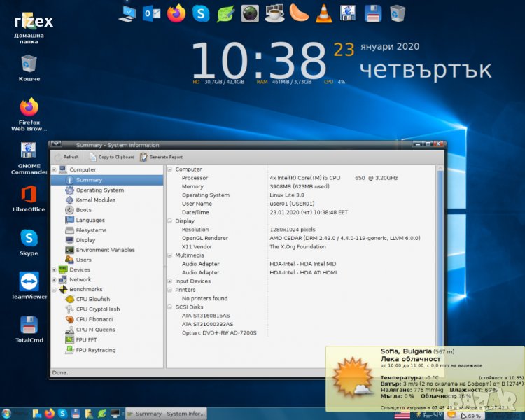Select Kernel Modules in the tree

[x=95, y=199]
